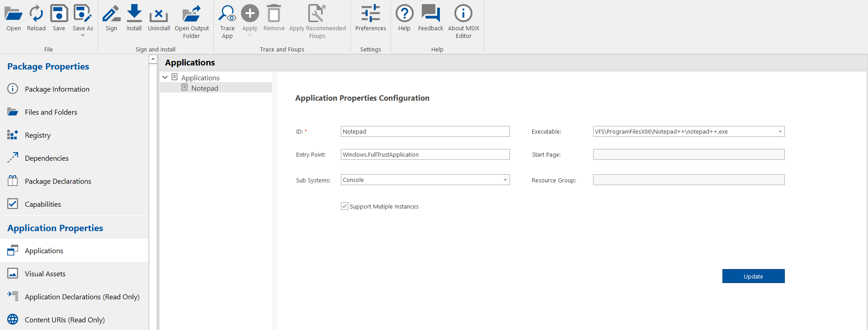868x330 pixels.
Task: Collapse the Applications tree node
Action: tap(165, 78)
